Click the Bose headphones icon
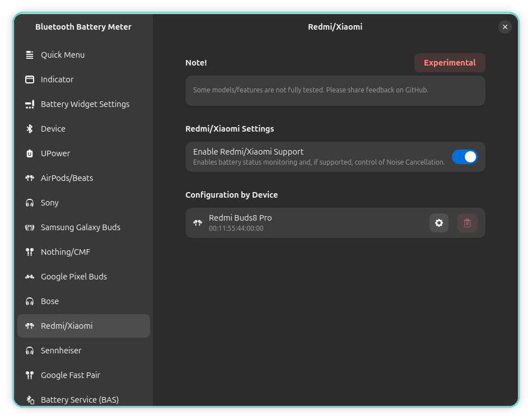This screenshot has height=420, width=532. click(30, 301)
